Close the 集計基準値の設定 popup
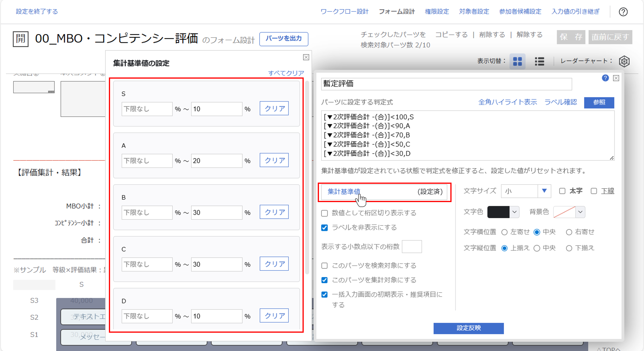644x351 pixels. coord(306,57)
